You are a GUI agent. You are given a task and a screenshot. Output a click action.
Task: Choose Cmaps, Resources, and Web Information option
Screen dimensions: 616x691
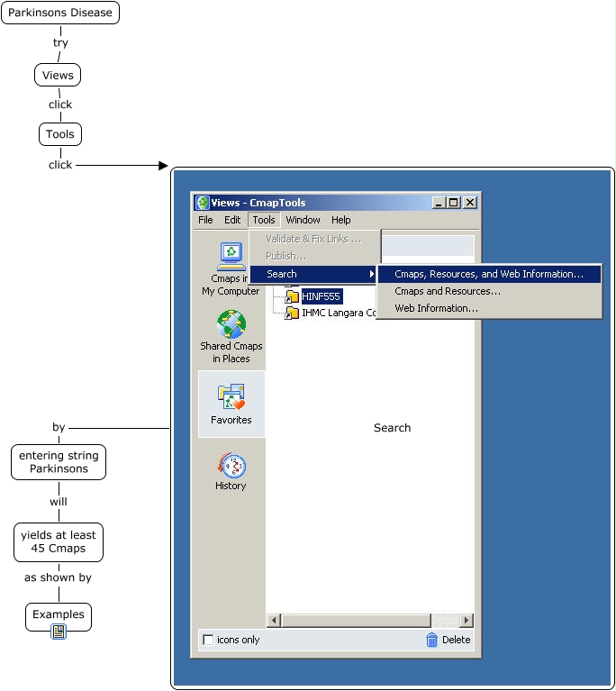coord(488,274)
